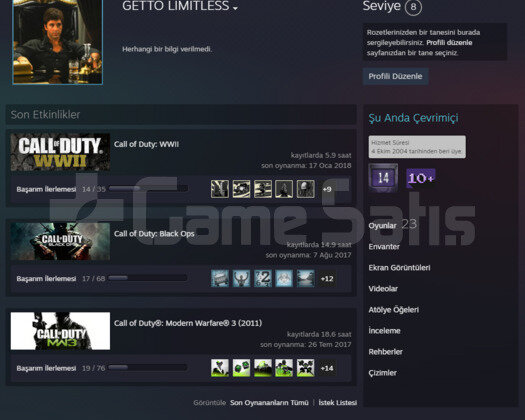Click fifth Black Ops achievement icon
525x420 pixels.
point(306,278)
